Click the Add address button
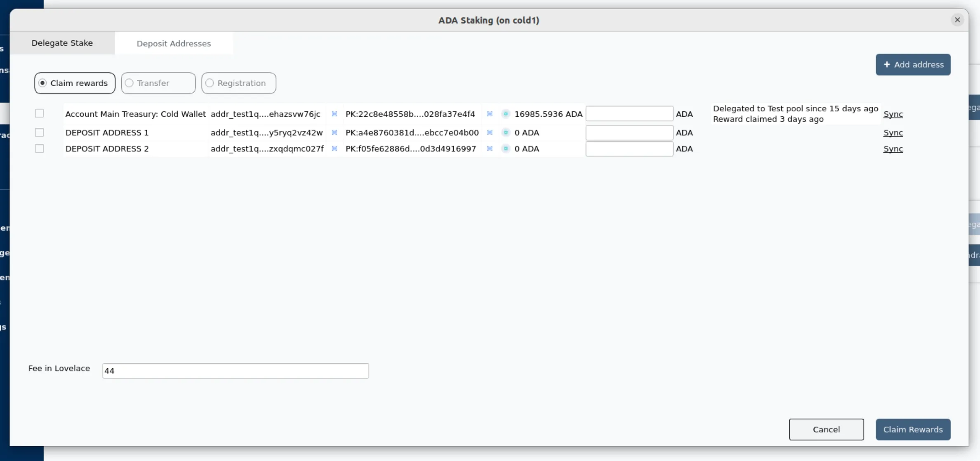980x461 pixels. (x=913, y=64)
